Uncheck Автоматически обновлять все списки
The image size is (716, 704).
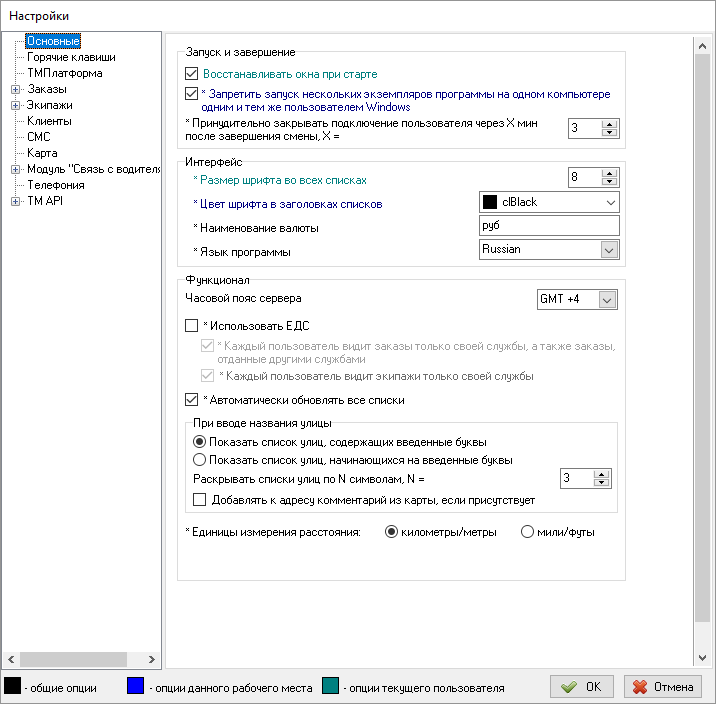(193, 400)
